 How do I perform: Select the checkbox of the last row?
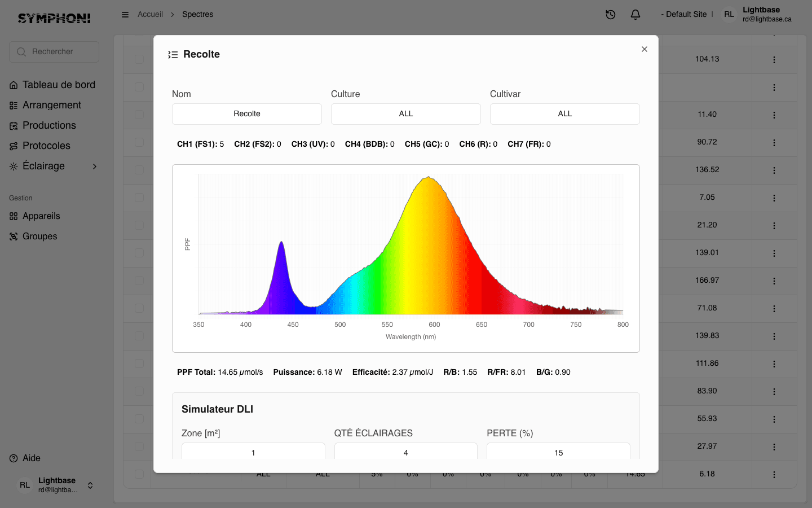tap(139, 474)
